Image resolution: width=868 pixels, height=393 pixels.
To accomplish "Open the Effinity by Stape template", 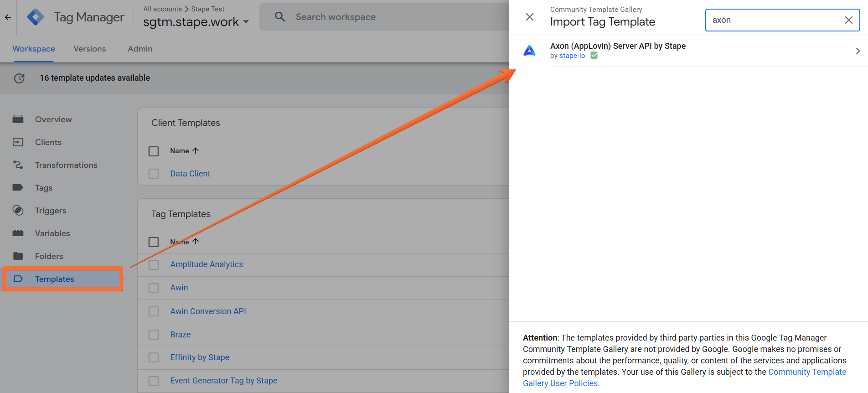I will click(x=200, y=357).
